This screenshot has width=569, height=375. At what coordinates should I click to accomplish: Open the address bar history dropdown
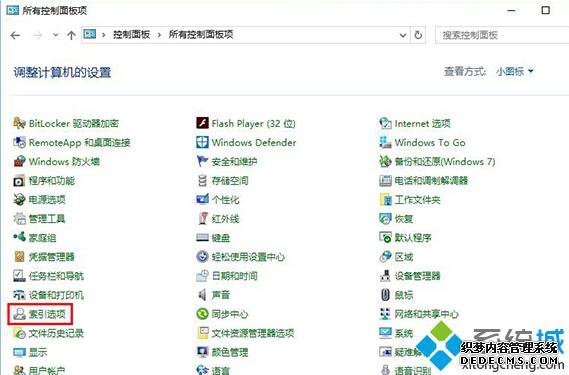403,35
